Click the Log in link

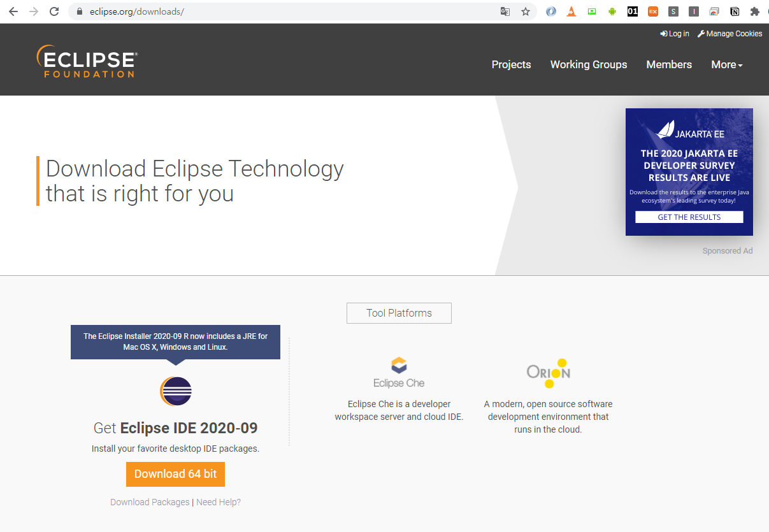[x=675, y=34]
